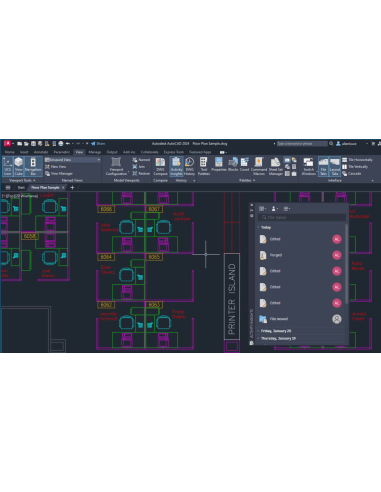The image size is (381, 492).
Task: Close the Activity Insights palette
Action: pos(252,205)
